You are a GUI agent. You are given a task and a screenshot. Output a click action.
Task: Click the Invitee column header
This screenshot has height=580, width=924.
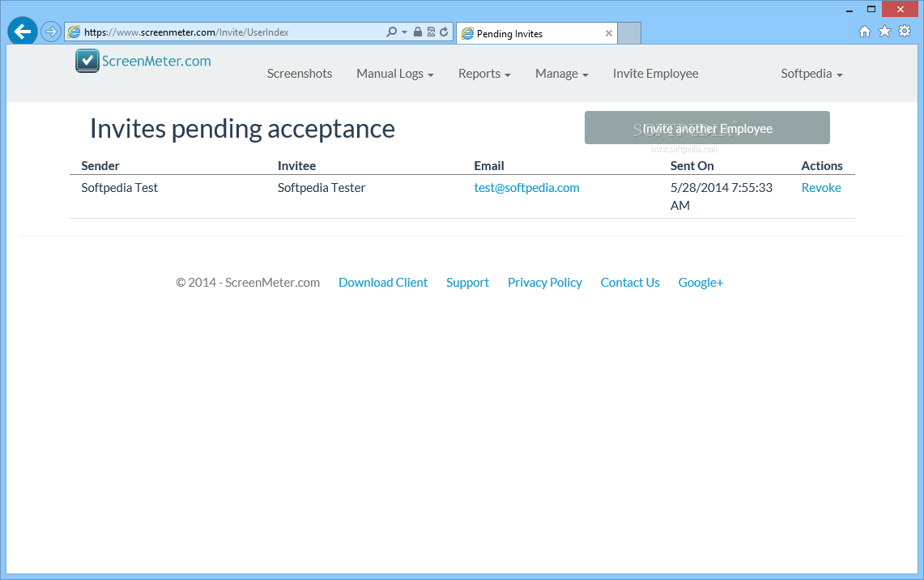point(296,165)
